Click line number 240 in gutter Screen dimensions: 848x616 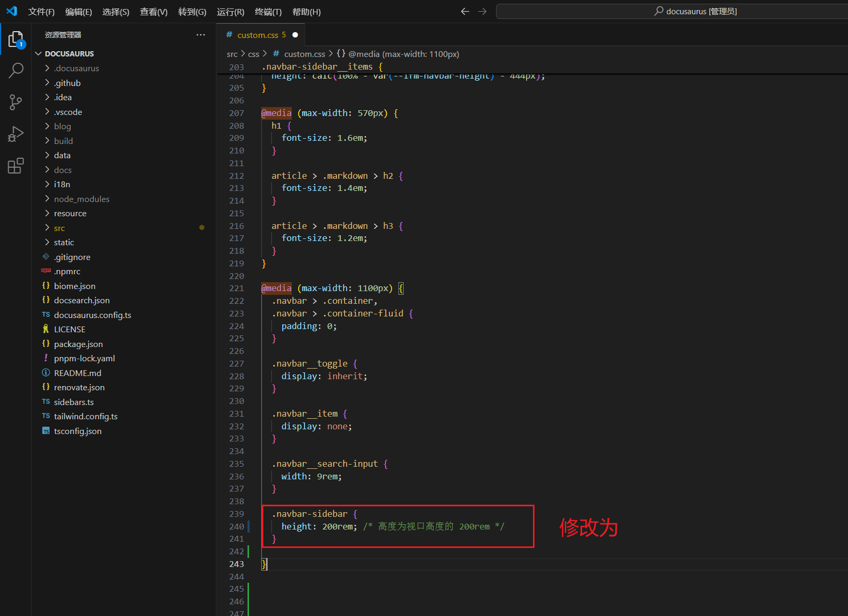click(x=236, y=526)
